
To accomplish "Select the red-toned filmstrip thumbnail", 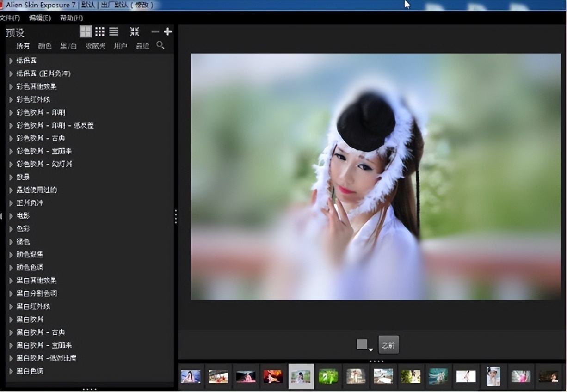I will (x=273, y=376).
